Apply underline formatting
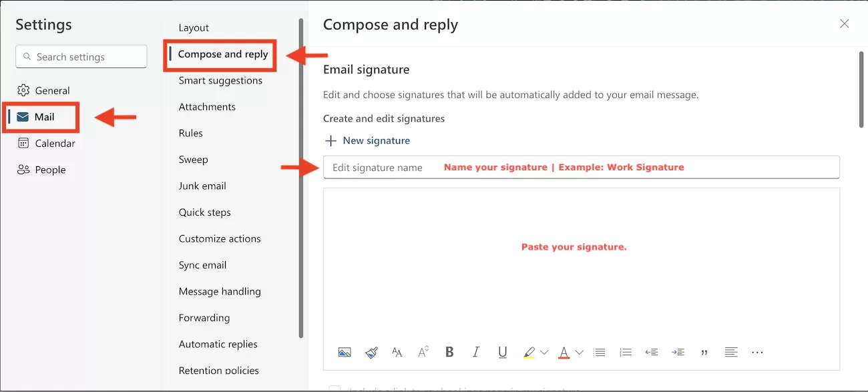 503,352
